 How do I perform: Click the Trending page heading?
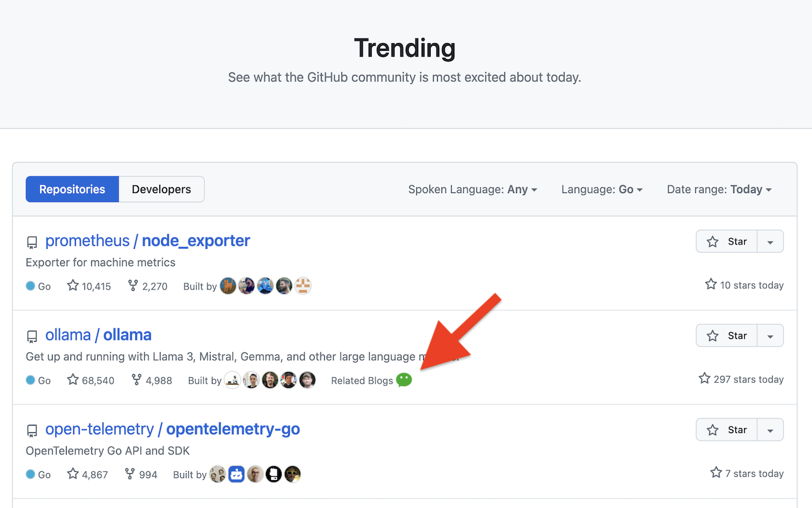click(405, 48)
